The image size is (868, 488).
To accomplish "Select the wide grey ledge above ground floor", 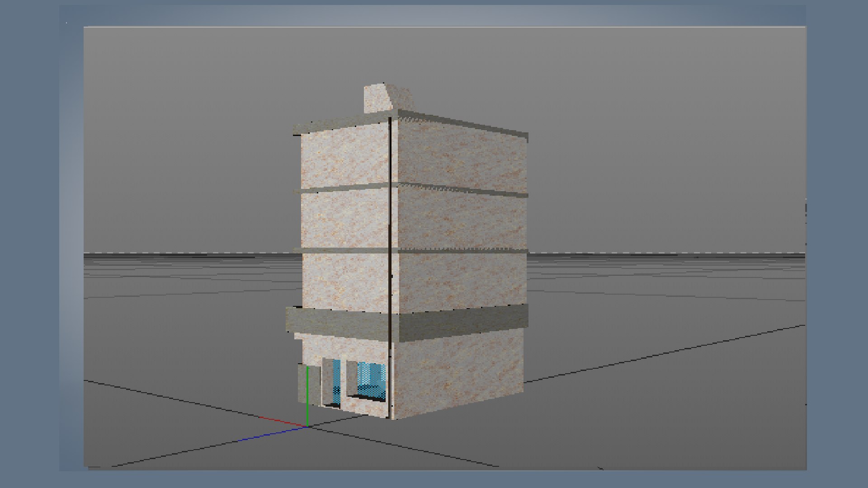I will (x=407, y=323).
